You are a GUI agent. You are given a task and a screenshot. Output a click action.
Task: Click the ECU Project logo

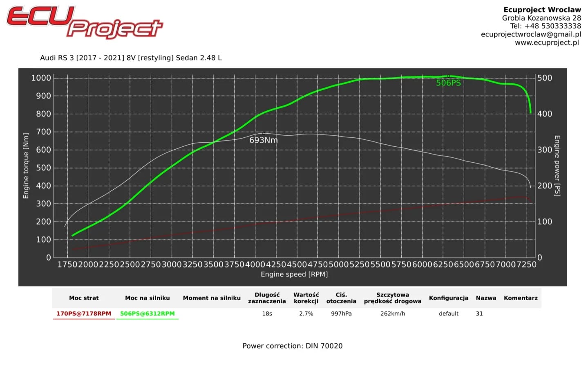click(85, 22)
